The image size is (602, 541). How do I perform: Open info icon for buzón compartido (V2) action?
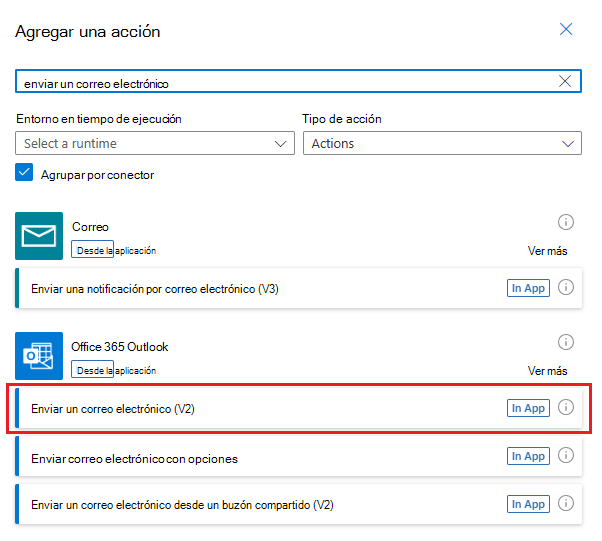pyautogui.click(x=566, y=503)
